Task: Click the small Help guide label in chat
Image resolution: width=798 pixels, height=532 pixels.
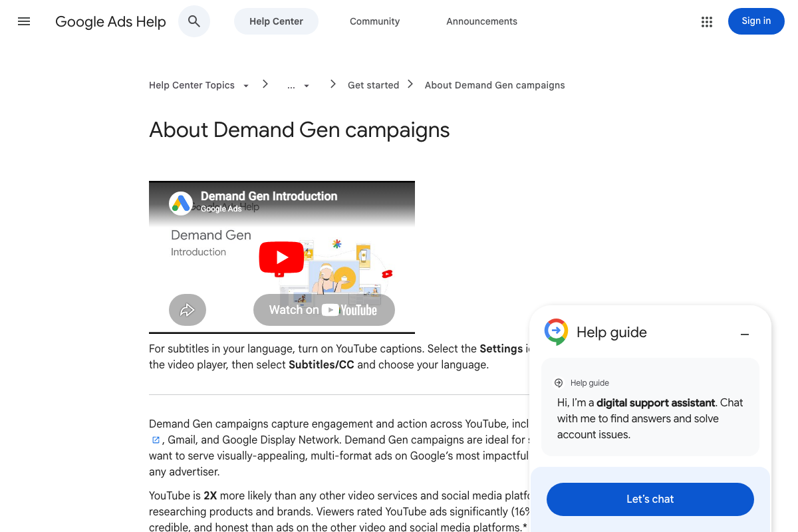Action: point(590,383)
